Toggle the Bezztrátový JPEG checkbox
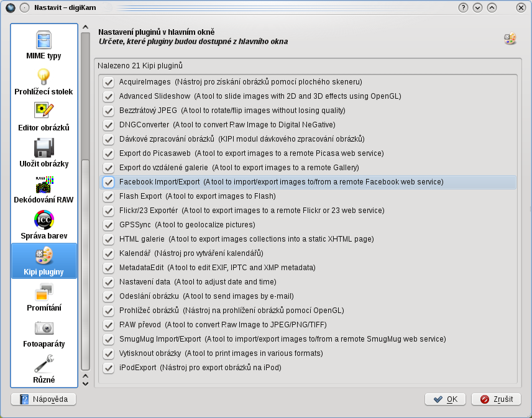532x418 pixels. pyautogui.click(x=109, y=111)
